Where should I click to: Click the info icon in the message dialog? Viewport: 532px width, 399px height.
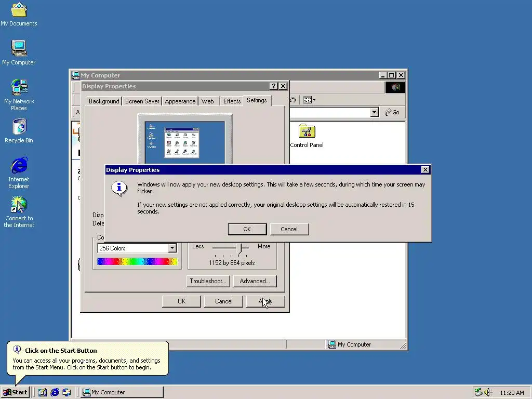click(119, 188)
